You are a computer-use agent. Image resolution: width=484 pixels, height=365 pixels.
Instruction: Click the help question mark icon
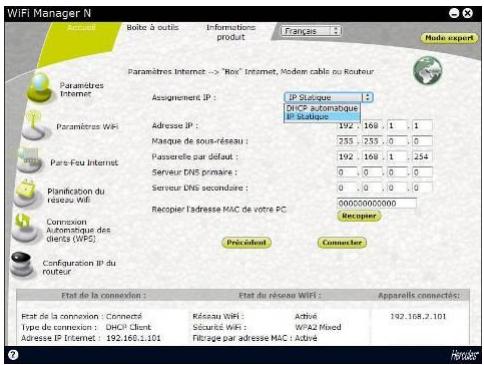point(13,355)
